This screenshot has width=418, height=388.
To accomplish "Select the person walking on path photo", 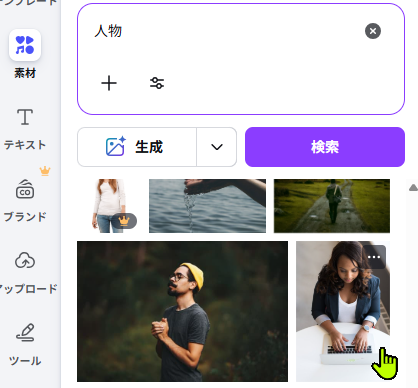I will click(x=332, y=206).
